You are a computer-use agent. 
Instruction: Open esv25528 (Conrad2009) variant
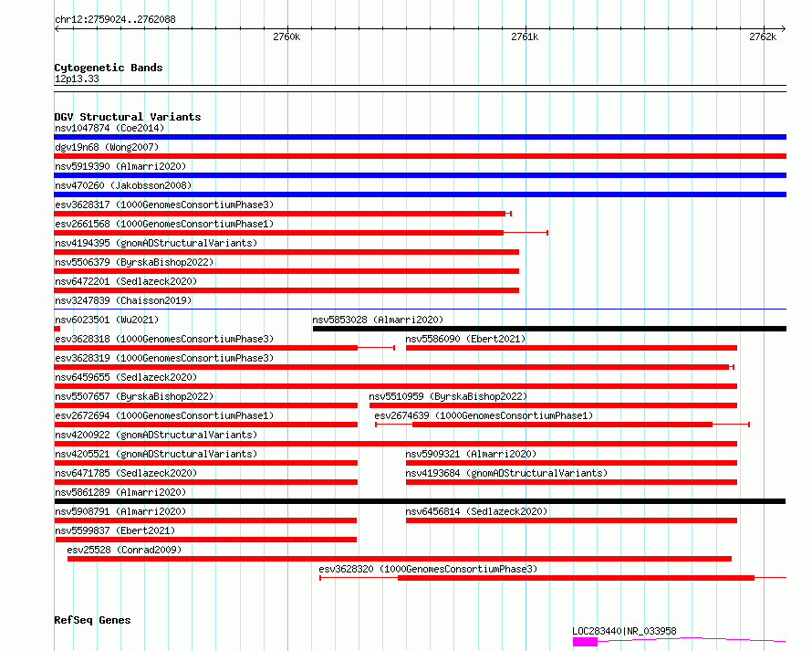[x=124, y=550]
